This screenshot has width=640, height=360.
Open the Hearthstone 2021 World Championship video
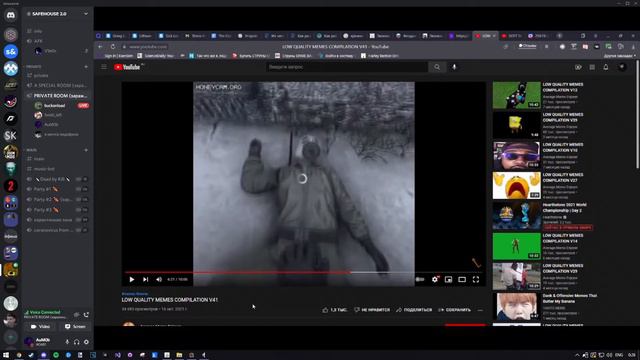tap(517, 216)
